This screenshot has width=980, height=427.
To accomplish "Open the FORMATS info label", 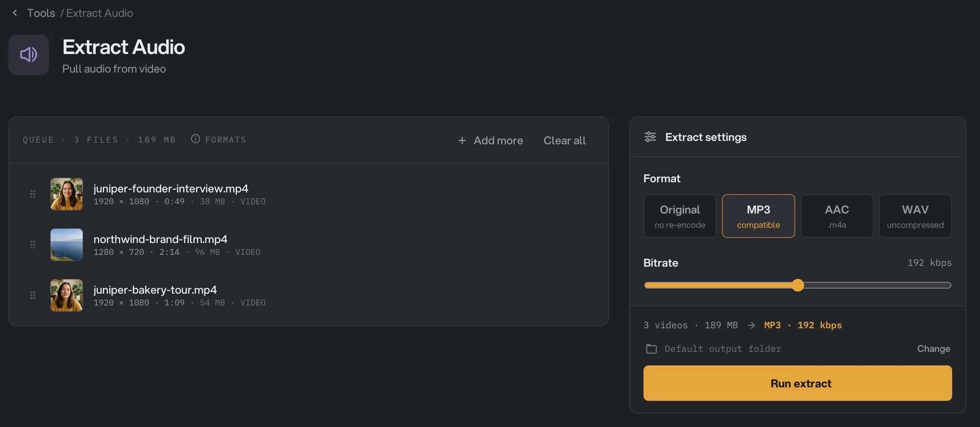I will point(226,140).
